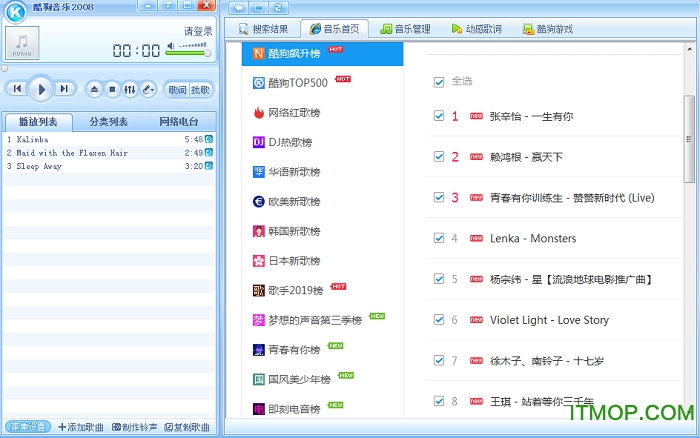
Task: Click the 华语新歌榜 chart icon
Action: point(258,172)
